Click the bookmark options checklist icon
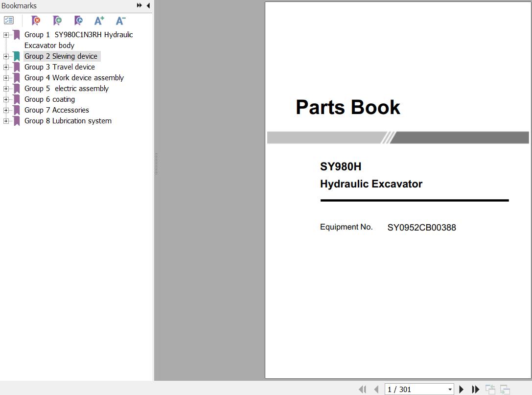Image resolution: width=532 pixels, height=395 pixels. tap(9, 21)
